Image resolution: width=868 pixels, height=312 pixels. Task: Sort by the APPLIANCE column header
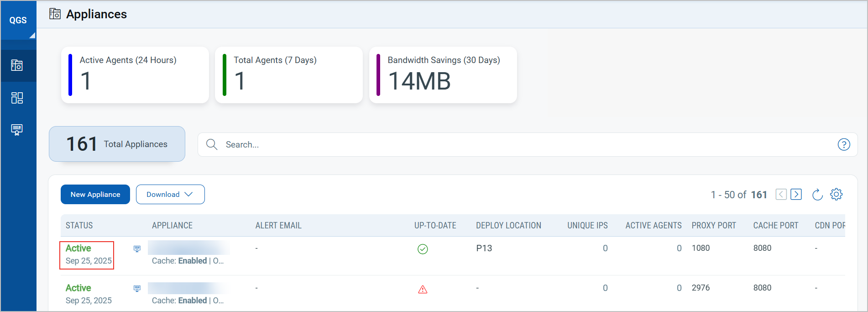[x=172, y=226]
